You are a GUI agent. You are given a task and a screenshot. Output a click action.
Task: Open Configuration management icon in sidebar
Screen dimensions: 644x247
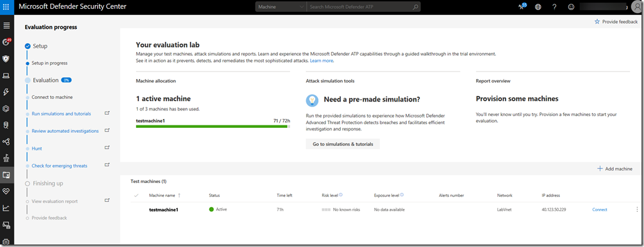6,225
